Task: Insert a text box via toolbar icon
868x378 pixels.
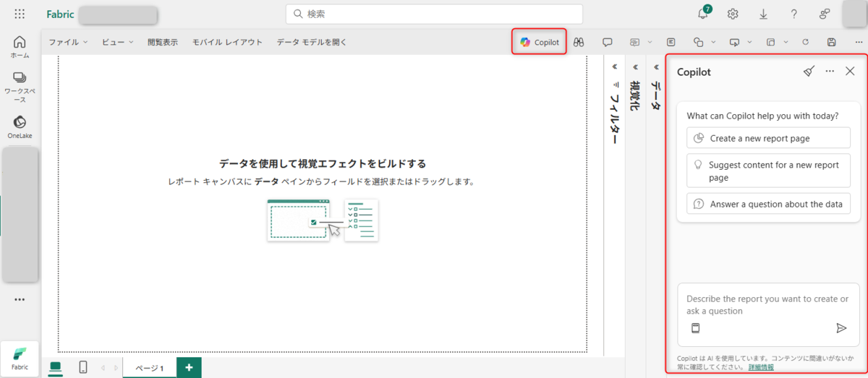Action: [x=671, y=42]
